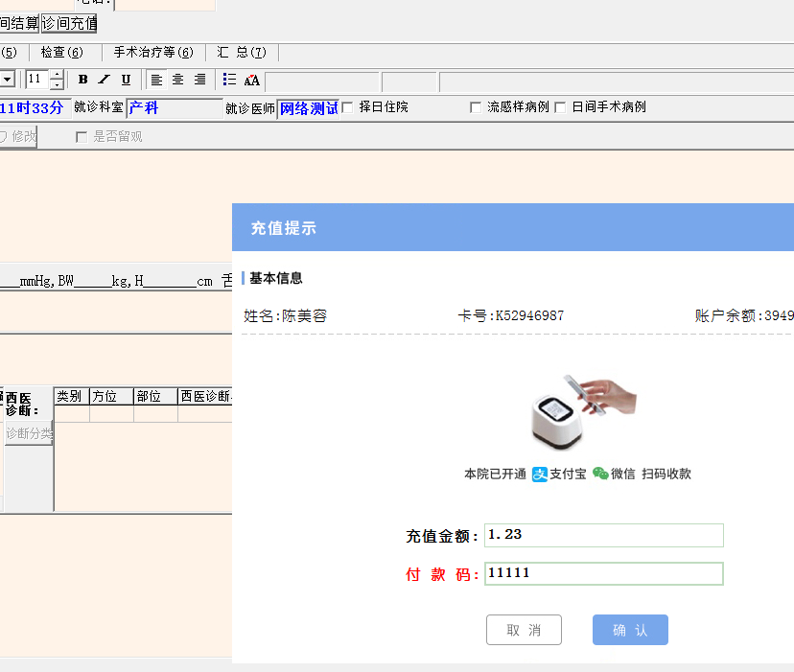Screen dimensions: 794x672
Task: Click the WeChat 微信 icon
Action: tap(600, 474)
